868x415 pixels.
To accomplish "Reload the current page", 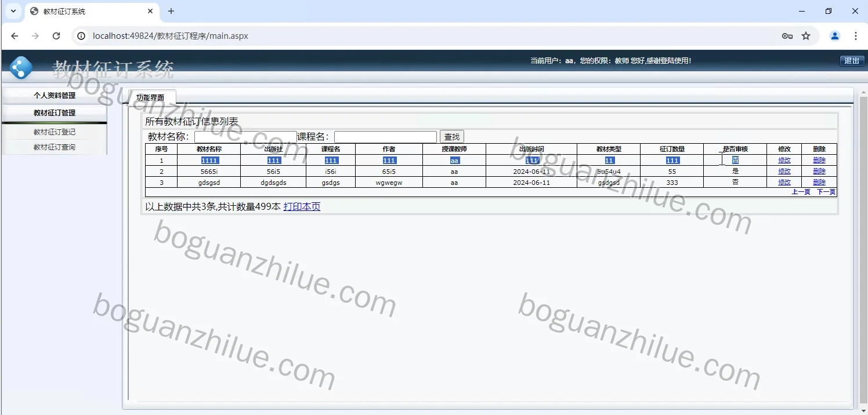I will [x=56, y=36].
